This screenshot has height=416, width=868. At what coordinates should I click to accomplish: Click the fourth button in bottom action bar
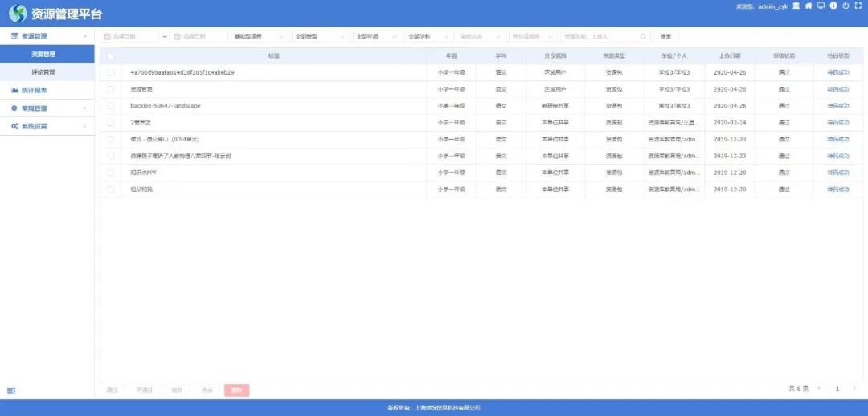pos(207,390)
